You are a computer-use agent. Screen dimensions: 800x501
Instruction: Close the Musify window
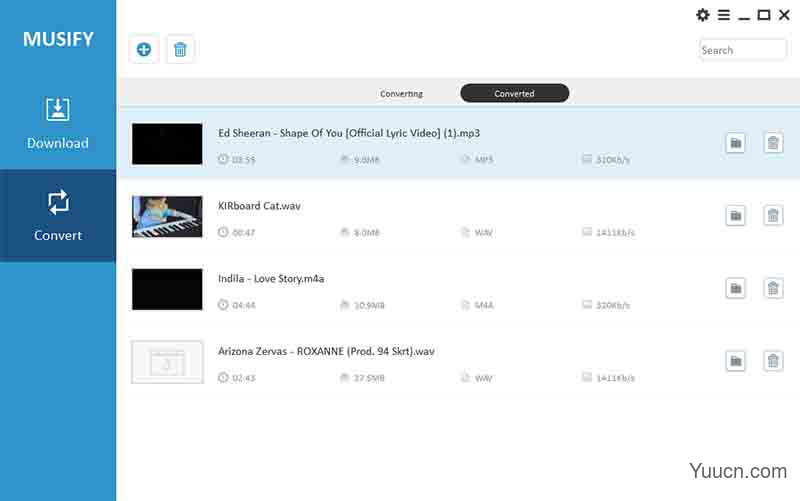coord(785,15)
